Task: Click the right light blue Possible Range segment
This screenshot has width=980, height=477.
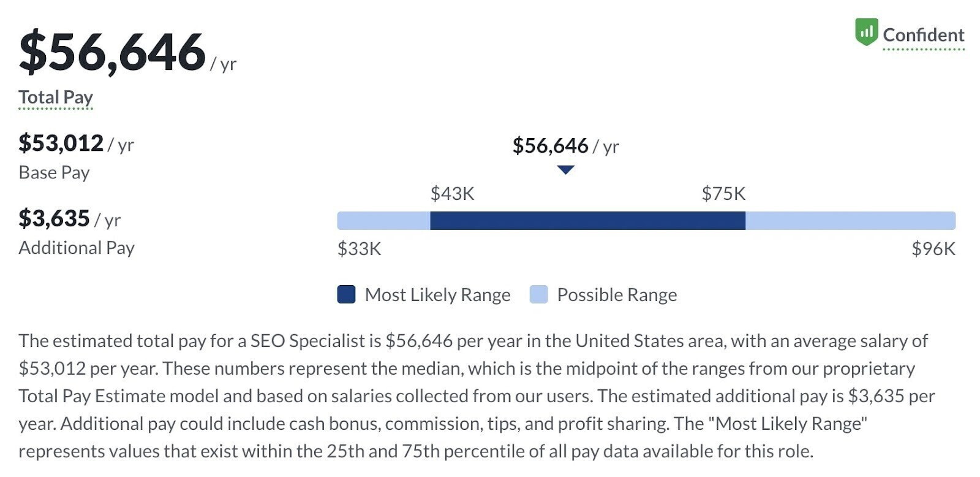Action: tap(850, 221)
